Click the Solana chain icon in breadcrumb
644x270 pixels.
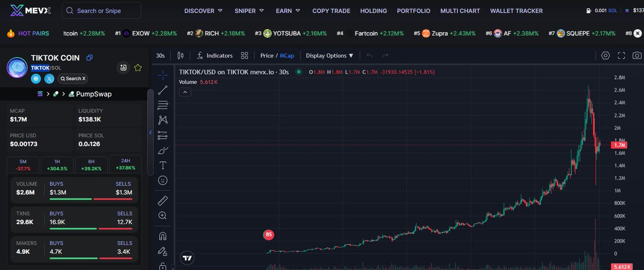pyautogui.click(x=39, y=94)
